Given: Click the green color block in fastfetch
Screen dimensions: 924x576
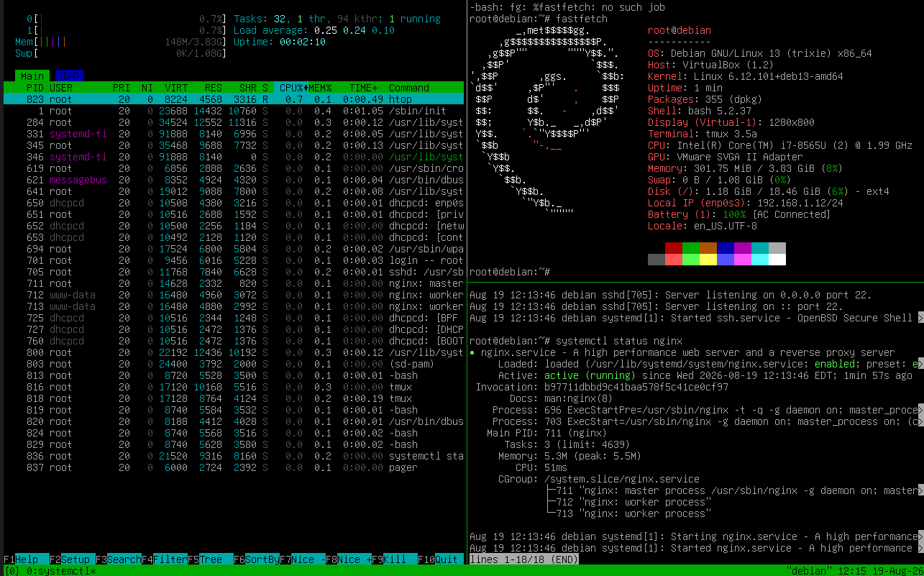Looking at the screenshot, I should tap(691, 248).
